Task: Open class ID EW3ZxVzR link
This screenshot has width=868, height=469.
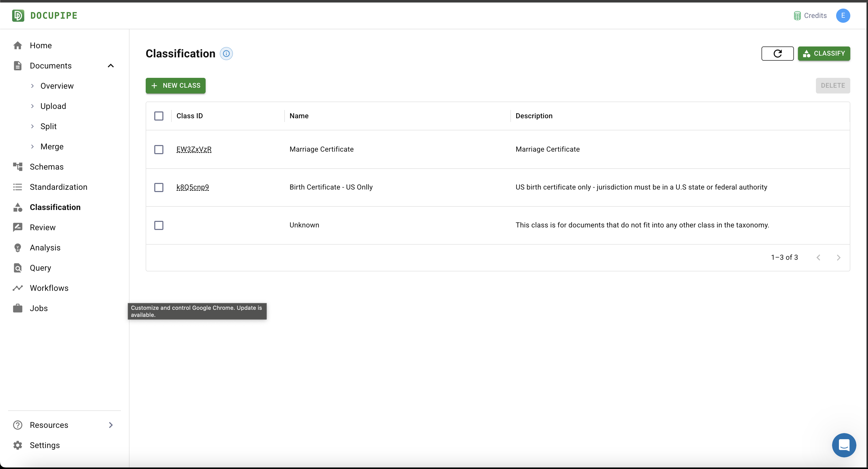Action: [x=194, y=149]
